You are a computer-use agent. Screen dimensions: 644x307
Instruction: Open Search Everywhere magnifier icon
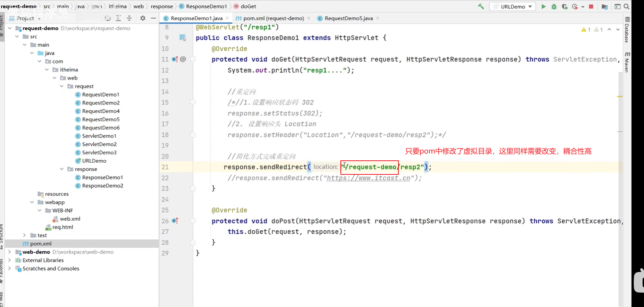(627, 6)
